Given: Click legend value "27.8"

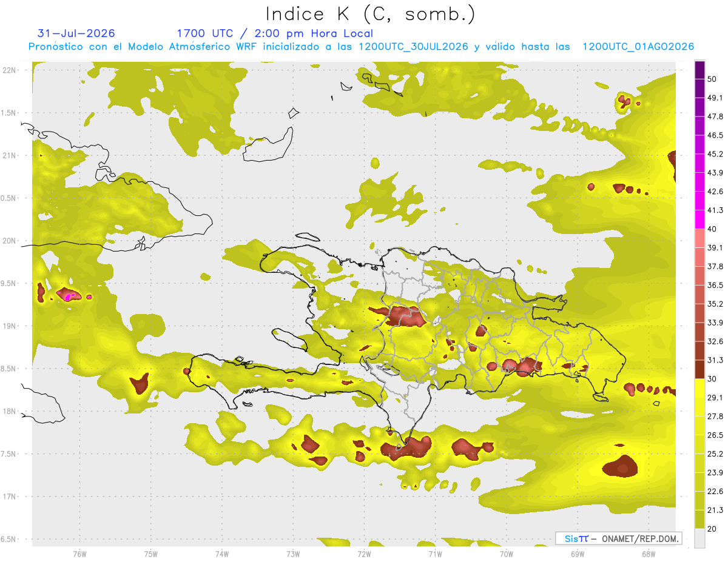Looking at the screenshot, I should click(715, 416).
